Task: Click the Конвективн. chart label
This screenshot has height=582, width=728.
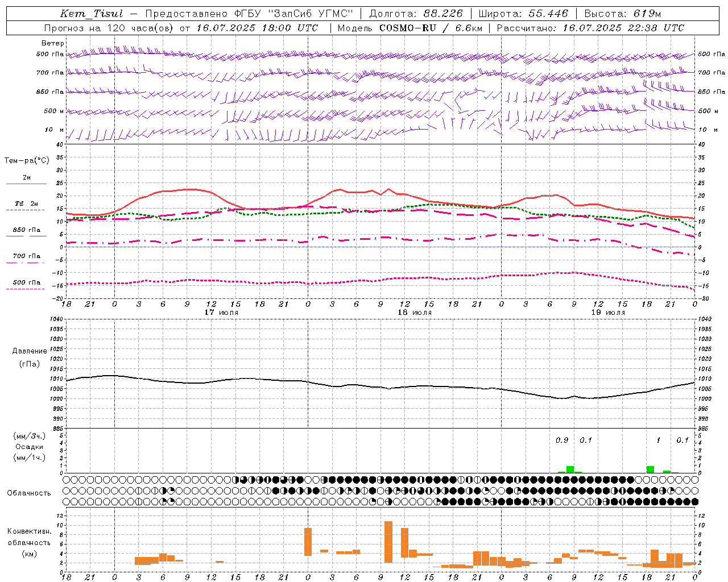Action: (x=29, y=531)
